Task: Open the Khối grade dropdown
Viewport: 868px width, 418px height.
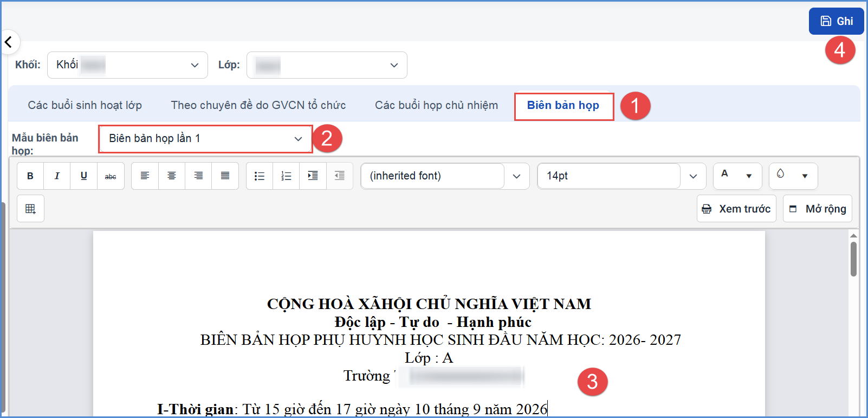Action: pos(127,65)
